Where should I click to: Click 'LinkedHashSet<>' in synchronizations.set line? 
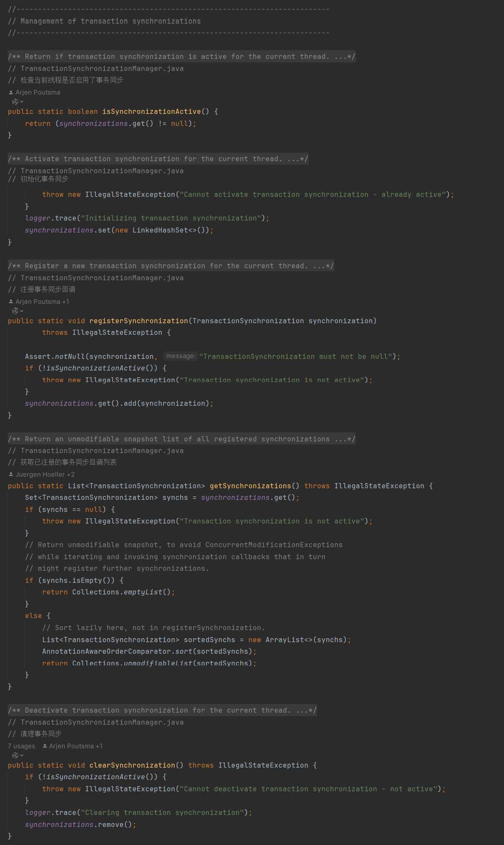coord(165,230)
